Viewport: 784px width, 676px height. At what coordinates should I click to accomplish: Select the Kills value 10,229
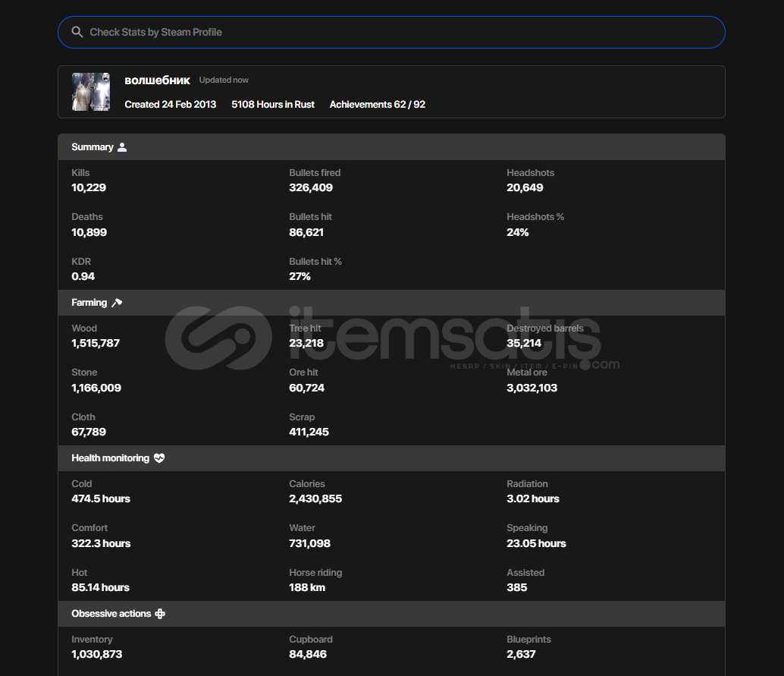[x=89, y=187]
